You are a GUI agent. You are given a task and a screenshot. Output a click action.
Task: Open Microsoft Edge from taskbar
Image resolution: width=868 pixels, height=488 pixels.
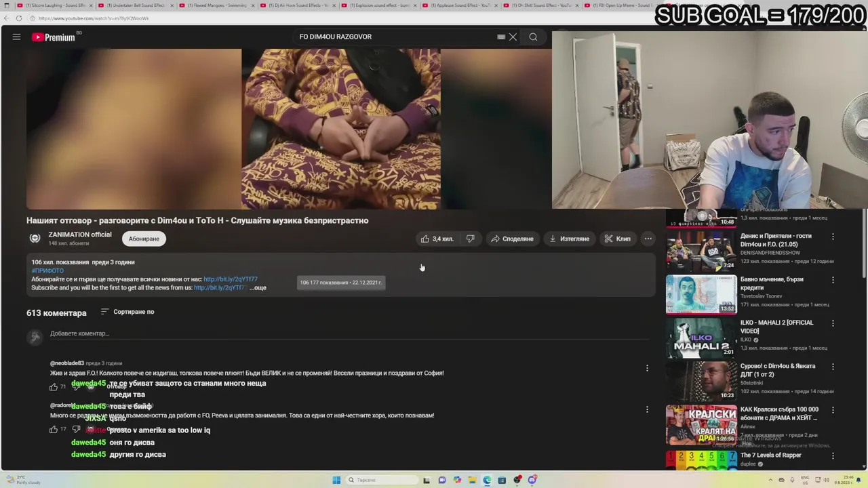(x=487, y=480)
